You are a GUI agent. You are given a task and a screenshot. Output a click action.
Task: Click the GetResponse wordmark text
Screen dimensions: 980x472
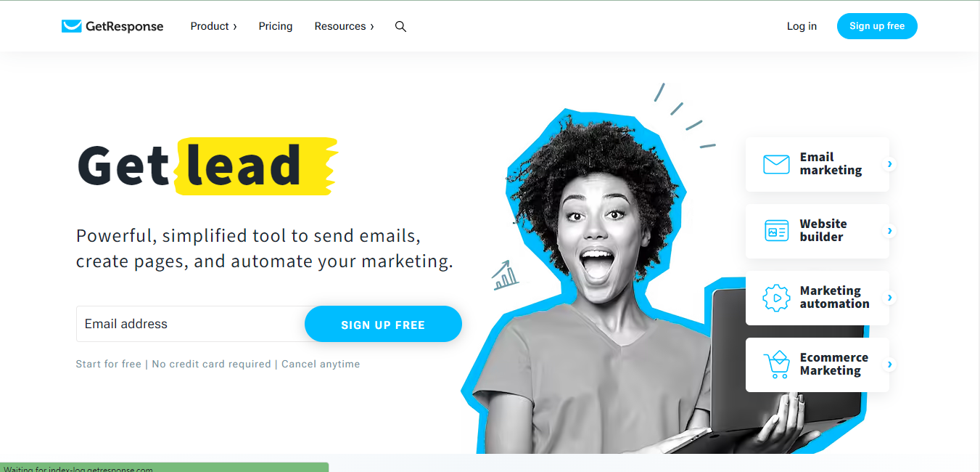(125, 26)
